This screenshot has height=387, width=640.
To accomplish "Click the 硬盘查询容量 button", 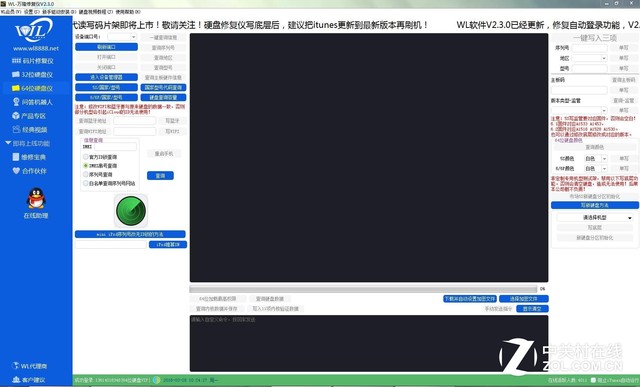I will pyautogui.click(x=163, y=98).
